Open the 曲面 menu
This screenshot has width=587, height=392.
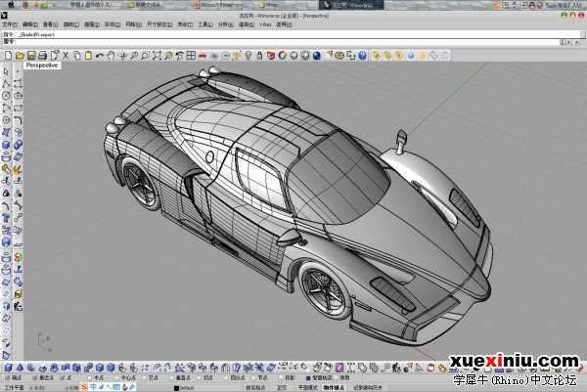coord(91,24)
